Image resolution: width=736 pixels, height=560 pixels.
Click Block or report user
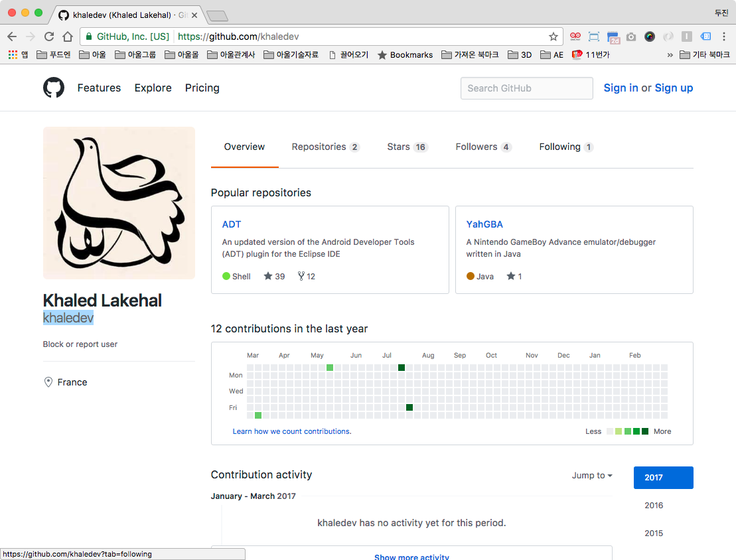point(80,344)
